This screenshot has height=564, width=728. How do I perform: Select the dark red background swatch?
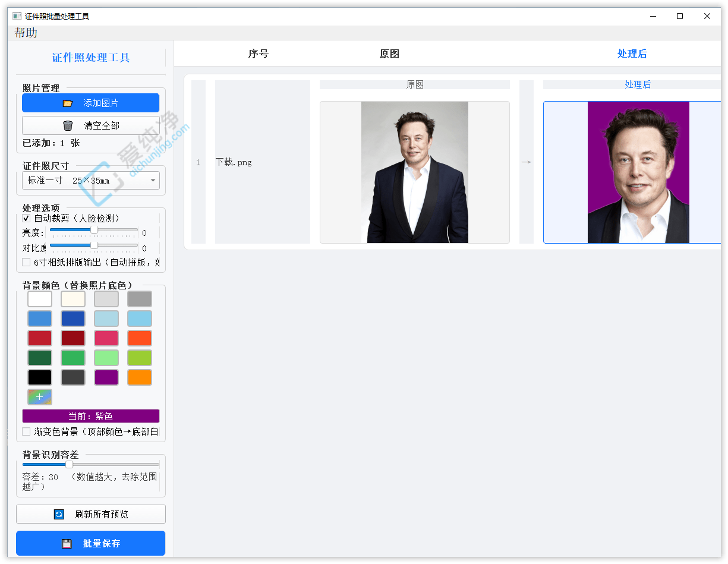pos(73,338)
